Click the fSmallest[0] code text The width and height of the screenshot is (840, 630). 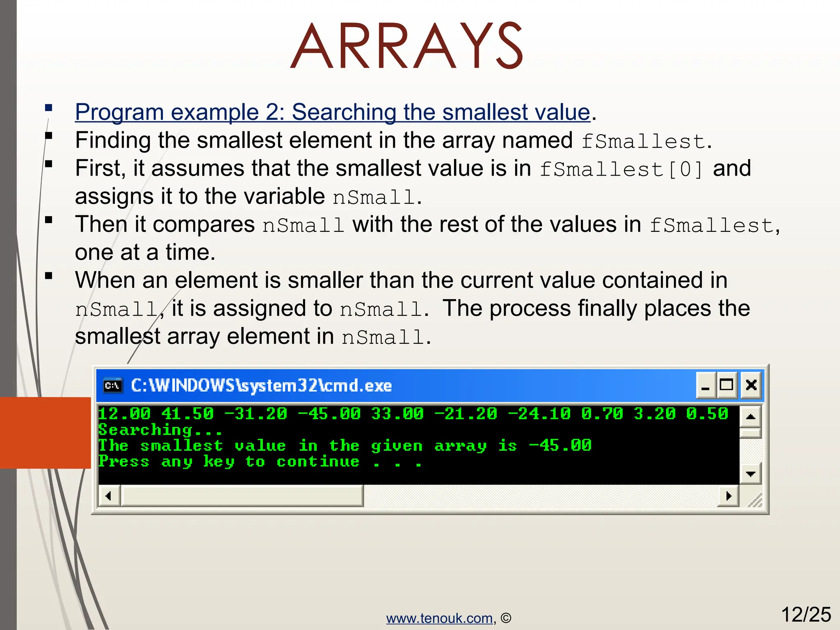pyautogui.click(x=621, y=169)
